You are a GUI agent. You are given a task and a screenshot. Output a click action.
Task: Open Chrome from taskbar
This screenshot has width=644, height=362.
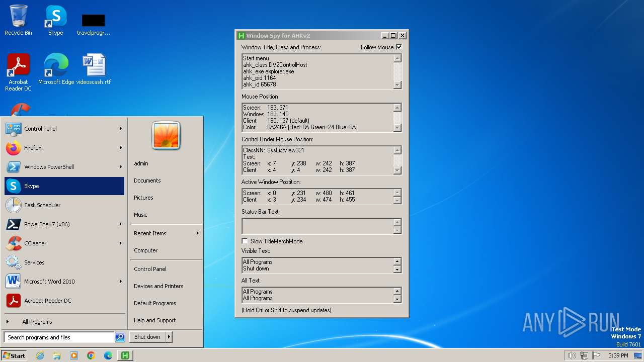[91, 355]
